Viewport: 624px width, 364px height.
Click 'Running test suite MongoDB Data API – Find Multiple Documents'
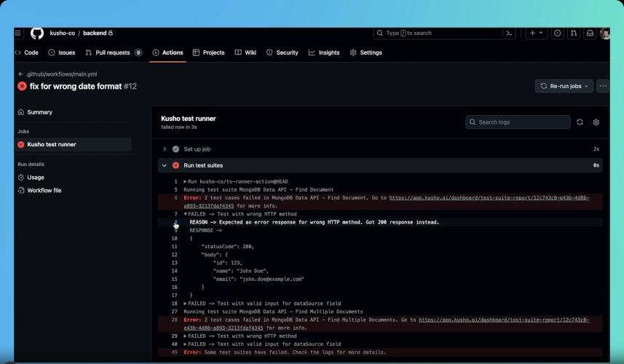pos(273,312)
